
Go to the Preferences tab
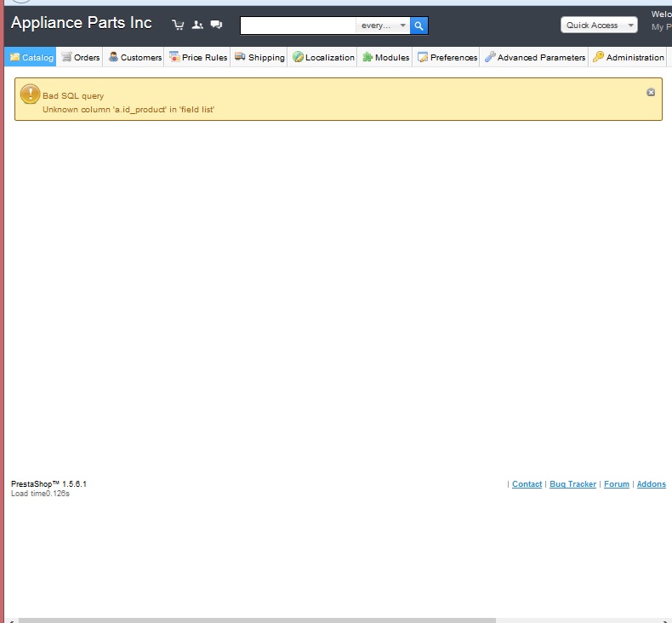(447, 57)
